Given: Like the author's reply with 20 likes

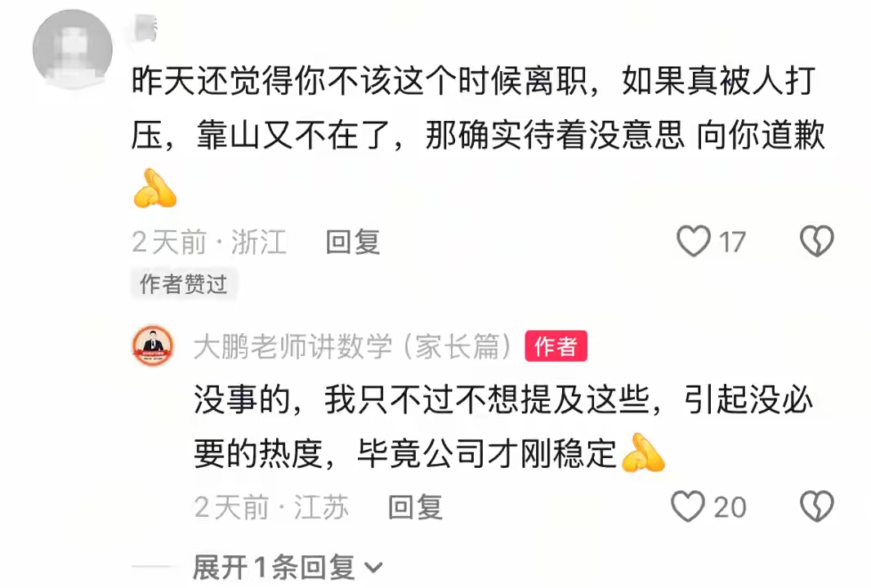Looking at the screenshot, I should [688, 506].
